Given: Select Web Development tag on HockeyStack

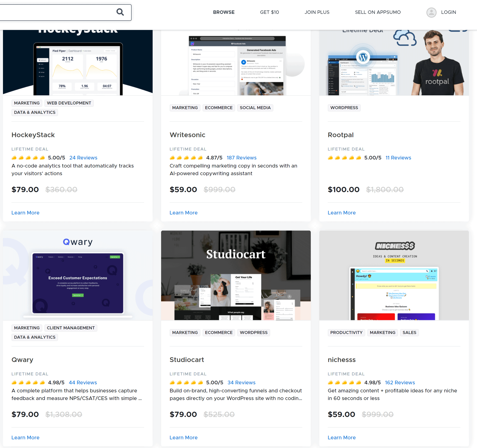Looking at the screenshot, I should pos(69,103).
